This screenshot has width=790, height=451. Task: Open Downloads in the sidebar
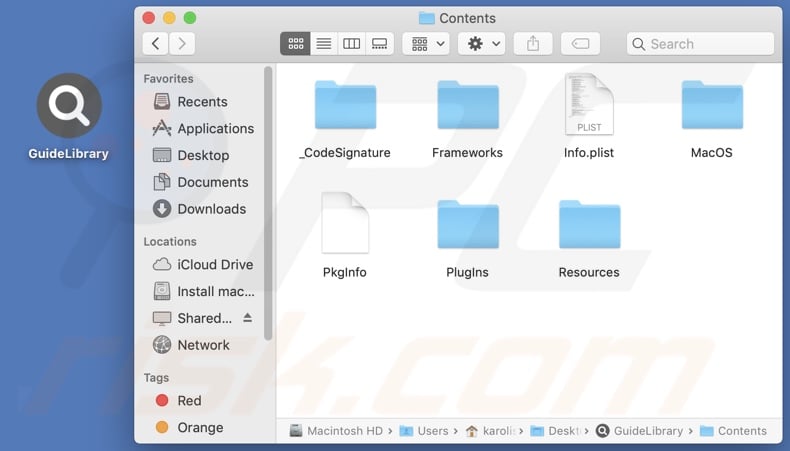point(200,209)
